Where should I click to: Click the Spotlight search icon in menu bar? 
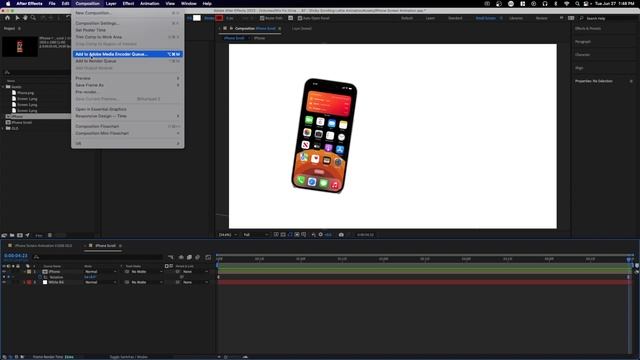point(577,4)
